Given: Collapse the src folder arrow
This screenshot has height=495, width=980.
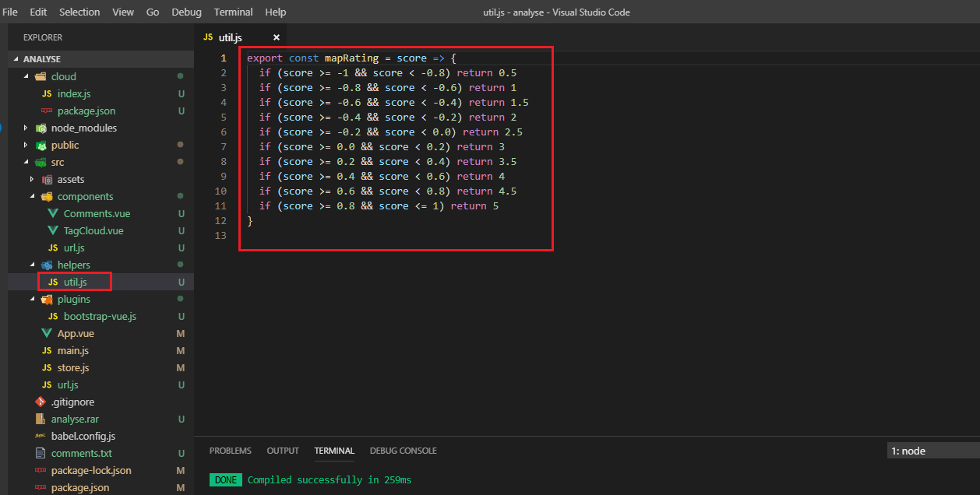Looking at the screenshot, I should click(26, 162).
